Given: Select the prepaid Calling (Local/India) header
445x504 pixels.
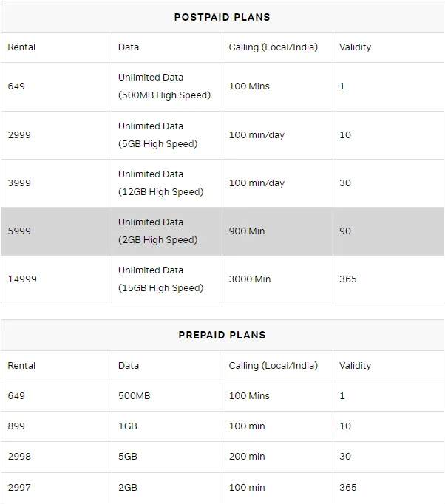Looking at the screenshot, I should 277,366.
